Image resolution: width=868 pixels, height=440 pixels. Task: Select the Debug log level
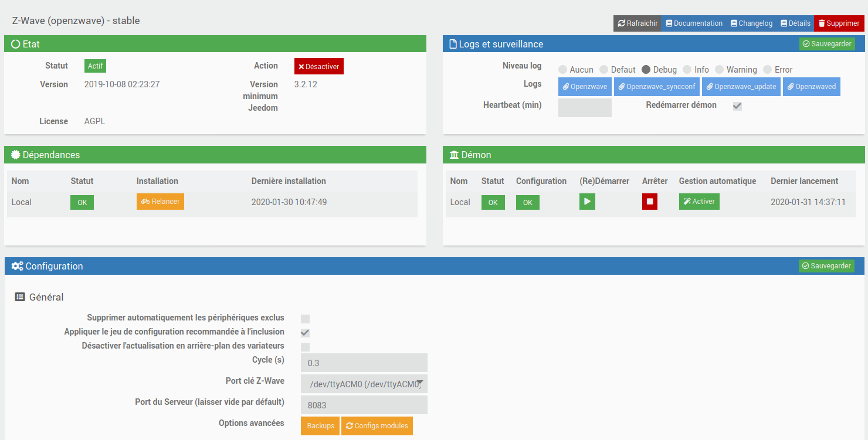646,70
